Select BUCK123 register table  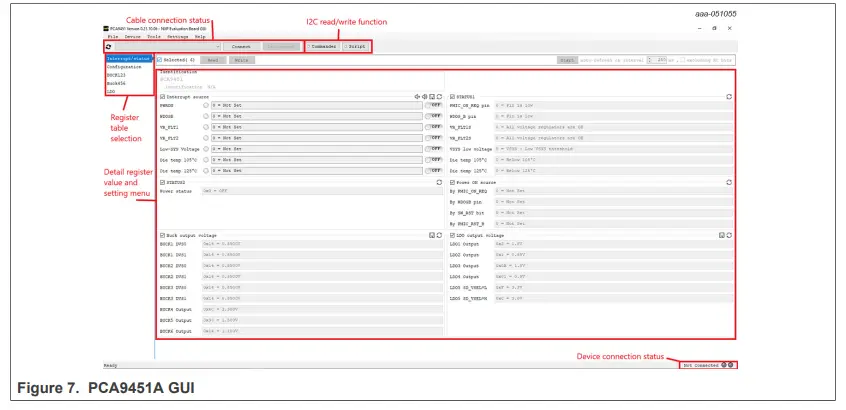coord(116,75)
